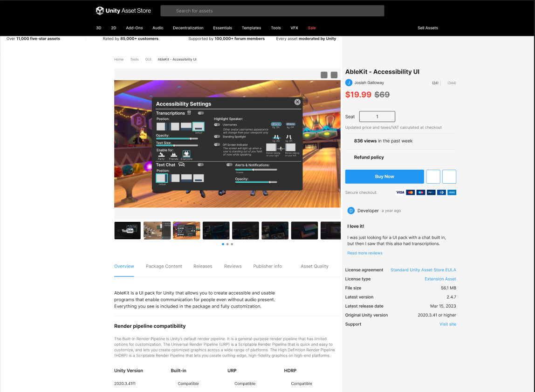This screenshot has width=535, height=392.
Task: Click the Buy Now button
Action: pyautogui.click(x=384, y=176)
